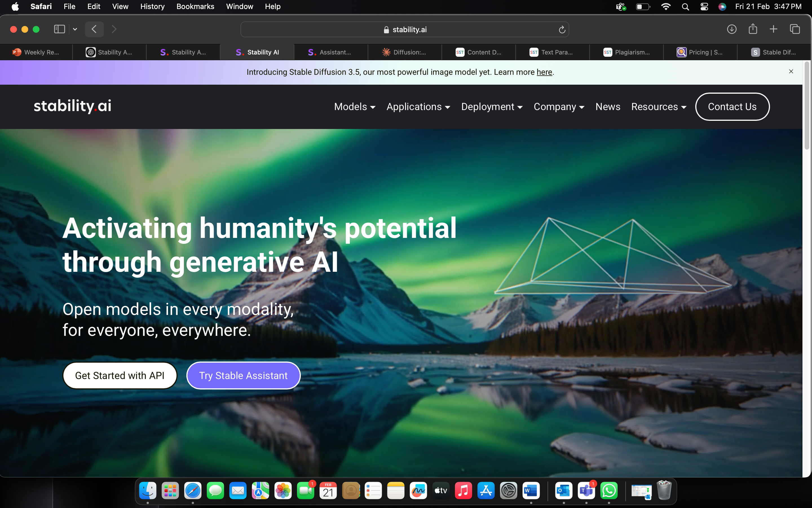Go forward to the next page
The width and height of the screenshot is (812, 508).
114,29
